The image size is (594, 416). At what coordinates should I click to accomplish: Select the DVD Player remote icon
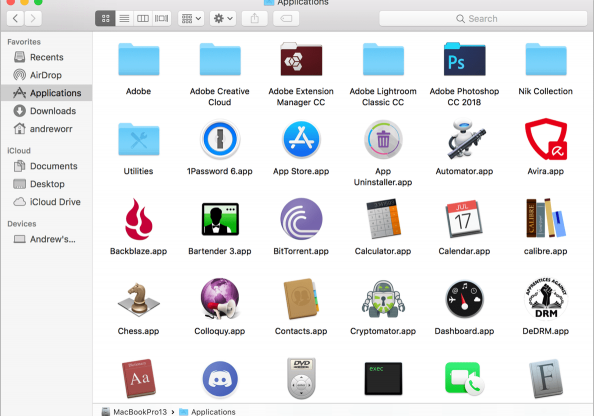click(x=301, y=378)
